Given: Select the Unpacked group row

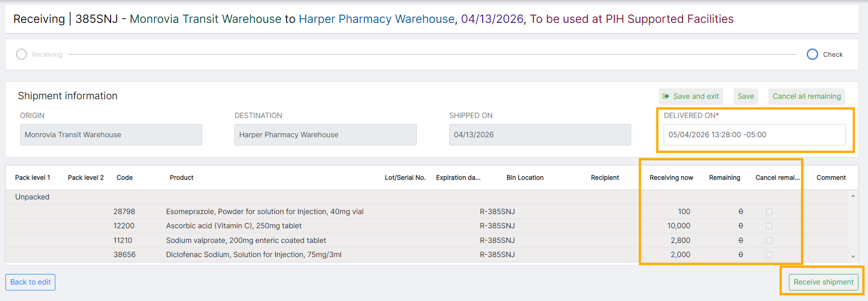Looking at the screenshot, I should click(427, 197).
